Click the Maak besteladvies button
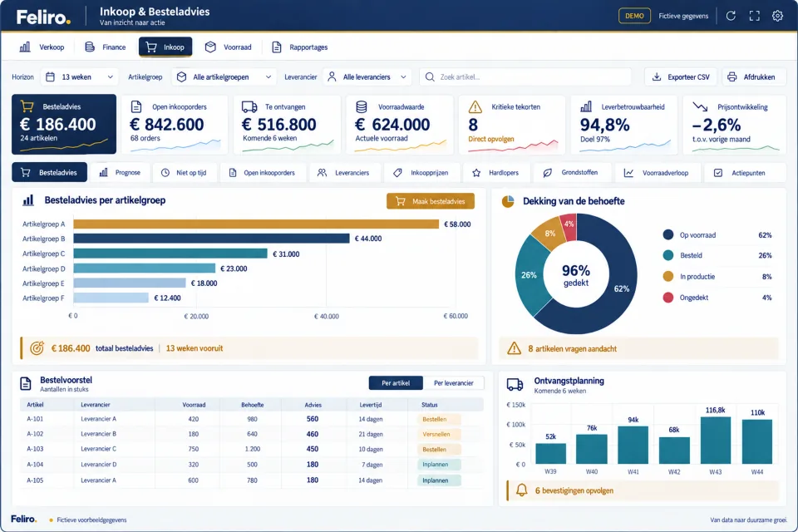798x532 pixels. (x=431, y=201)
